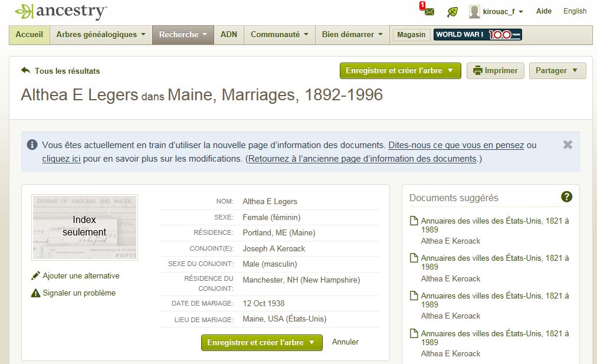Click Ajouter une alternative pencil link
The image size is (597, 364).
(76, 276)
